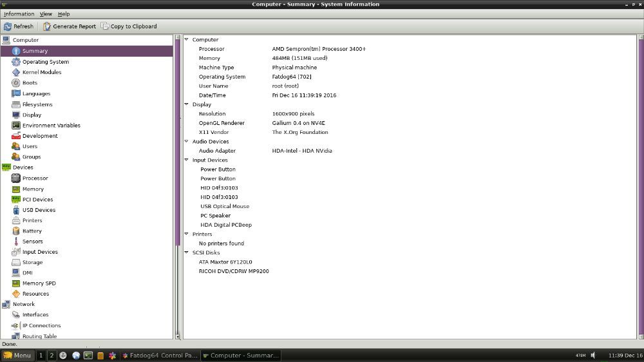The width and height of the screenshot is (644, 362).
Task: Open the Filesystems drive icon
Action: click(16, 104)
